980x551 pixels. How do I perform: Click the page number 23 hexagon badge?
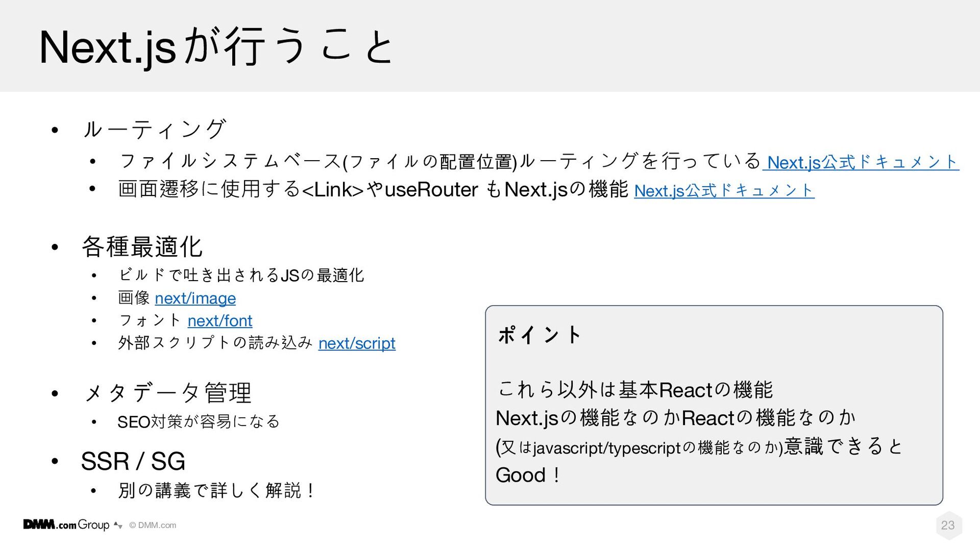948,525
